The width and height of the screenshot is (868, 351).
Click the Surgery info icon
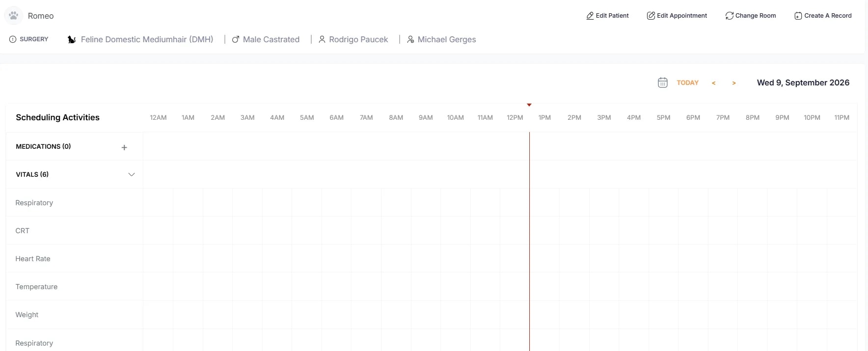click(13, 39)
